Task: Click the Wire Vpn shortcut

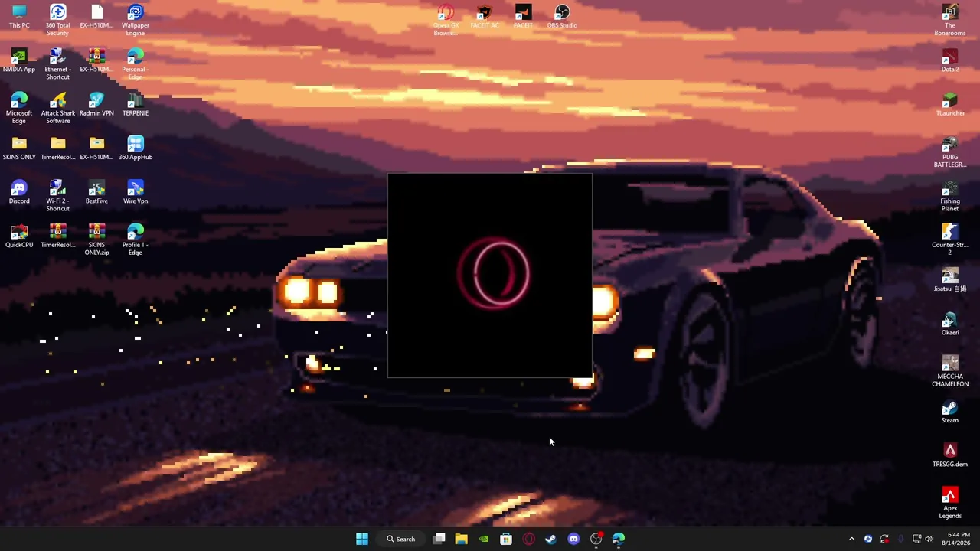Action: 135,192
